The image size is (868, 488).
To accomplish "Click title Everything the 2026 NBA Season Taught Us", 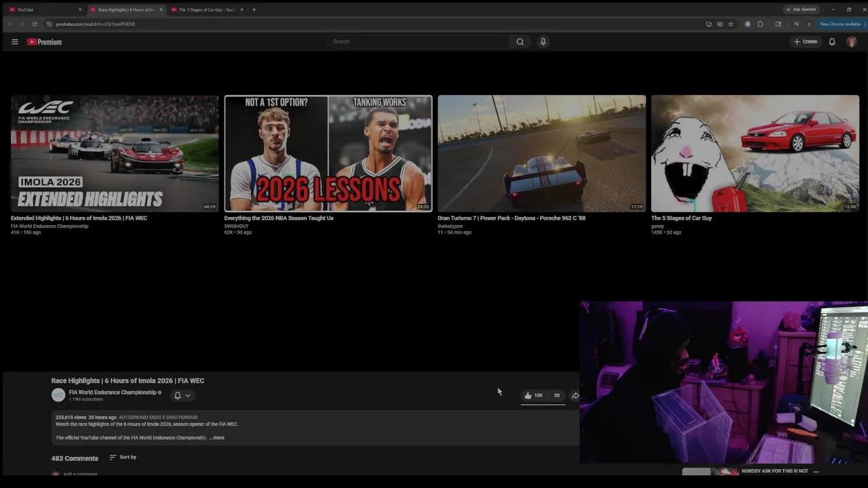I will click(279, 218).
